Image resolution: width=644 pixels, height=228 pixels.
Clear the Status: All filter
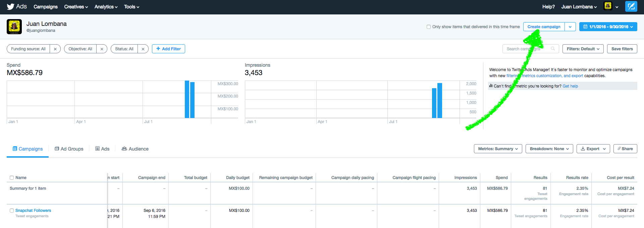(x=143, y=49)
